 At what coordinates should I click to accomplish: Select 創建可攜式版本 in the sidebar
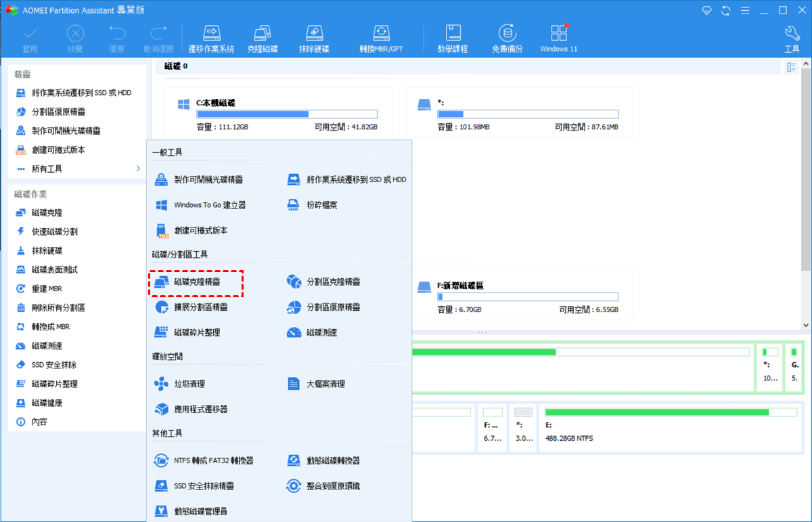tap(49, 150)
